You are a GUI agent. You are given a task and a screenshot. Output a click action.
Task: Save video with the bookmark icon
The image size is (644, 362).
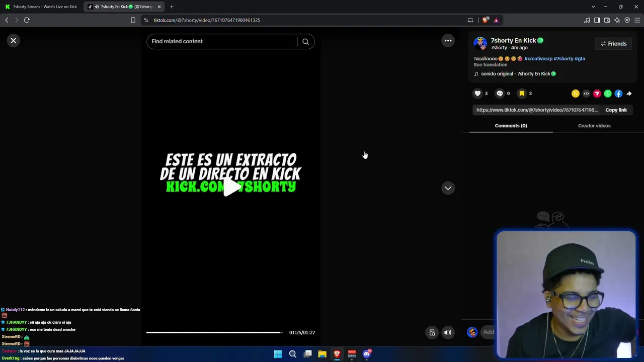click(x=522, y=94)
